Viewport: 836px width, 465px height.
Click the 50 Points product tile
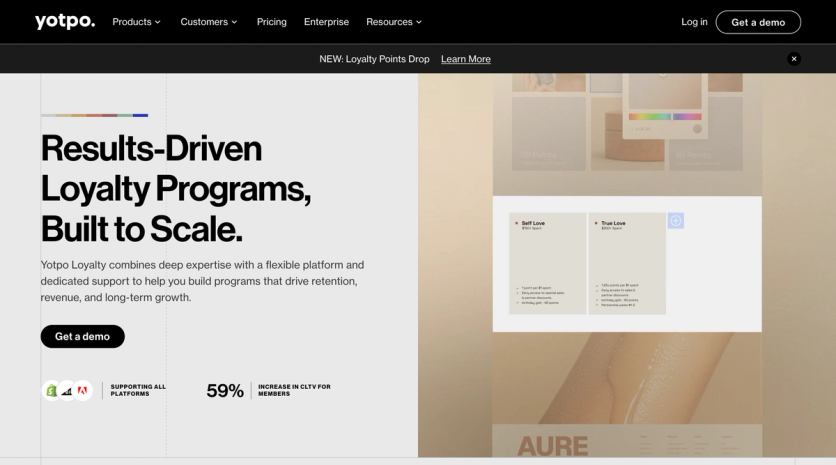pyautogui.click(x=549, y=134)
